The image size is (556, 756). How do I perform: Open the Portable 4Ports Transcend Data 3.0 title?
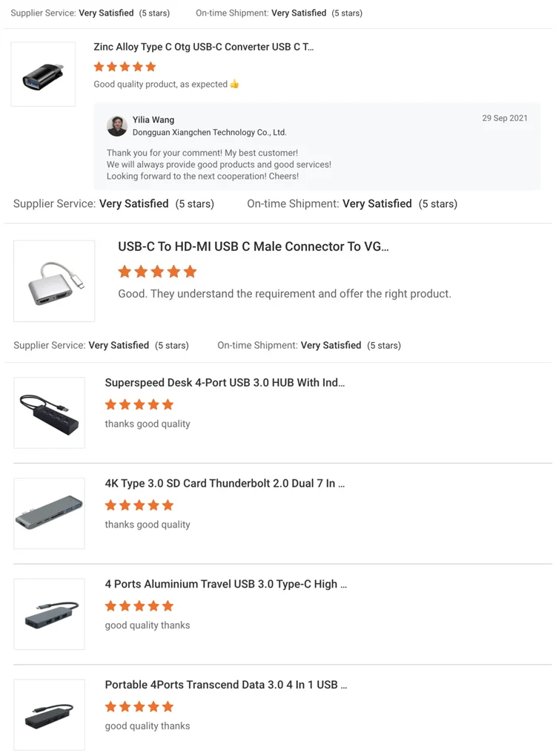point(225,685)
